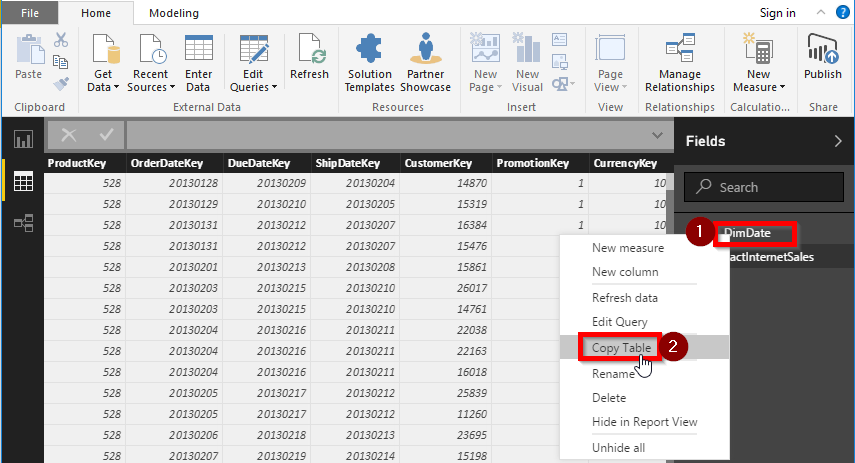
Task: Click the Manage Relationships icon
Action: tap(680, 48)
